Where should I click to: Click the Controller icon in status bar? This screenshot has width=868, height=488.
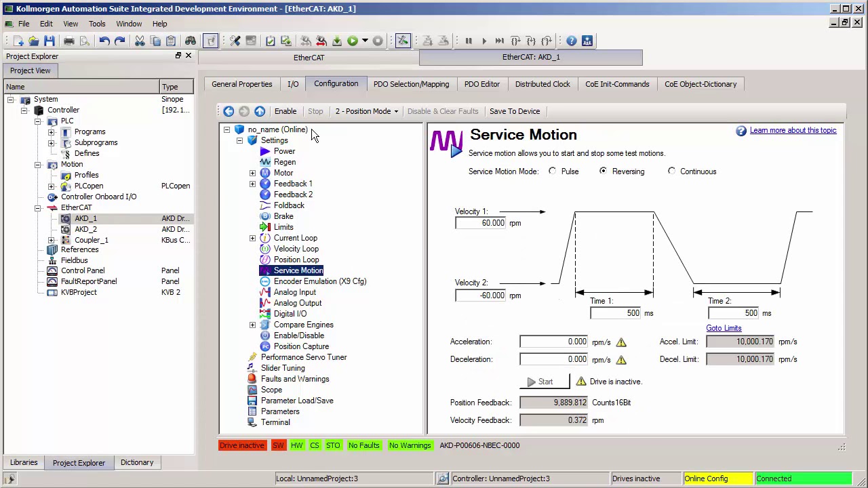coord(443,479)
